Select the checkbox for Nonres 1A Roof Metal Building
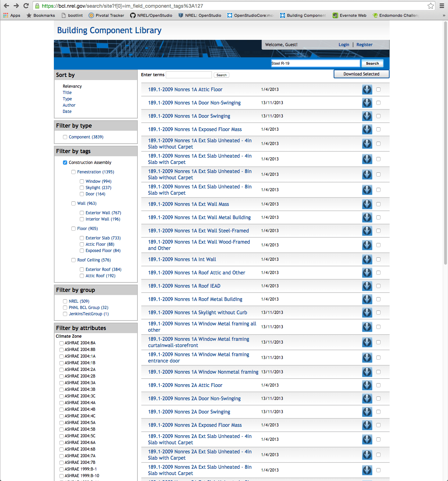 [x=378, y=299]
